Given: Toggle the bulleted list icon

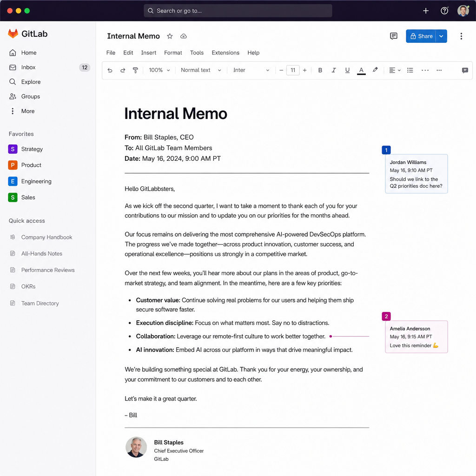Looking at the screenshot, I should [410, 70].
